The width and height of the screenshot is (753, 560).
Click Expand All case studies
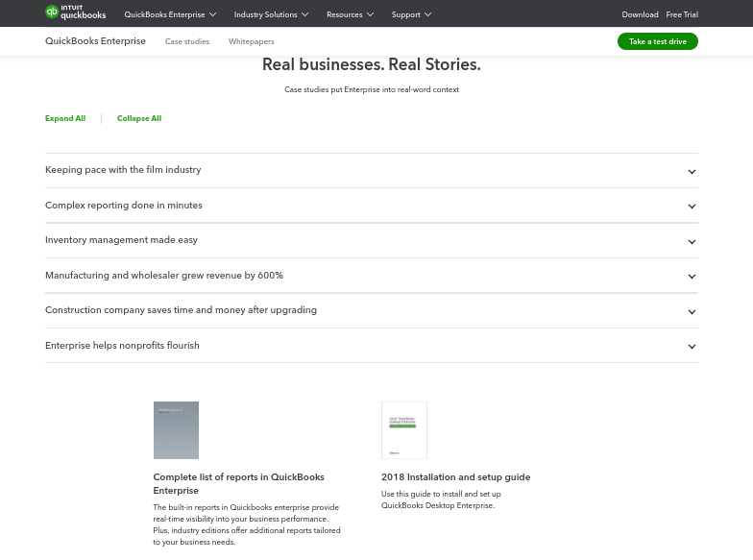point(65,119)
